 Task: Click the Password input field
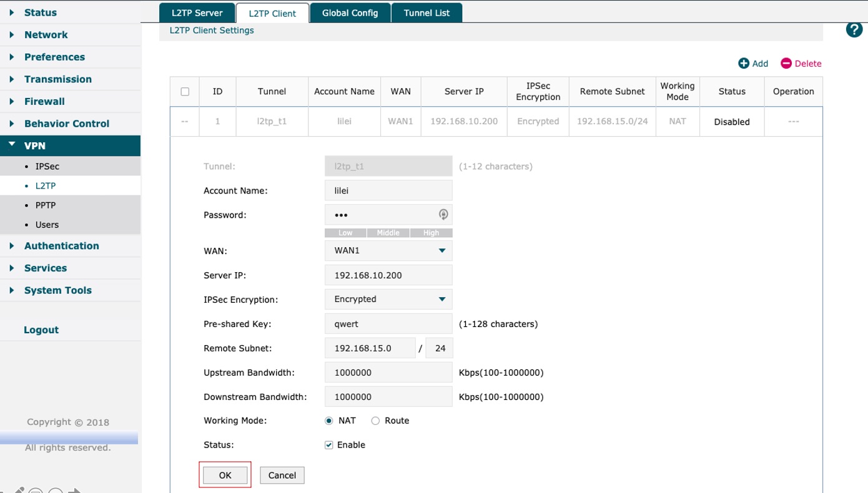388,215
